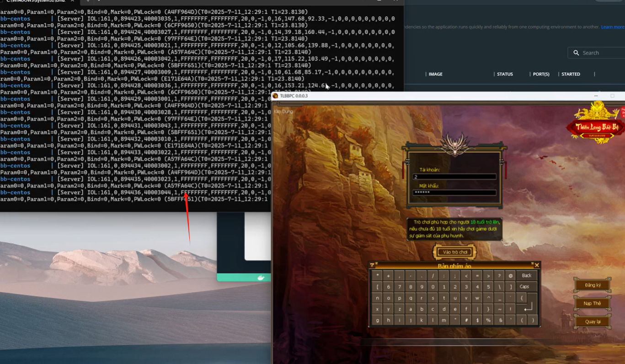Click the Docker whale icon on green bar
The width and height of the screenshot is (625, 364).
point(261,277)
